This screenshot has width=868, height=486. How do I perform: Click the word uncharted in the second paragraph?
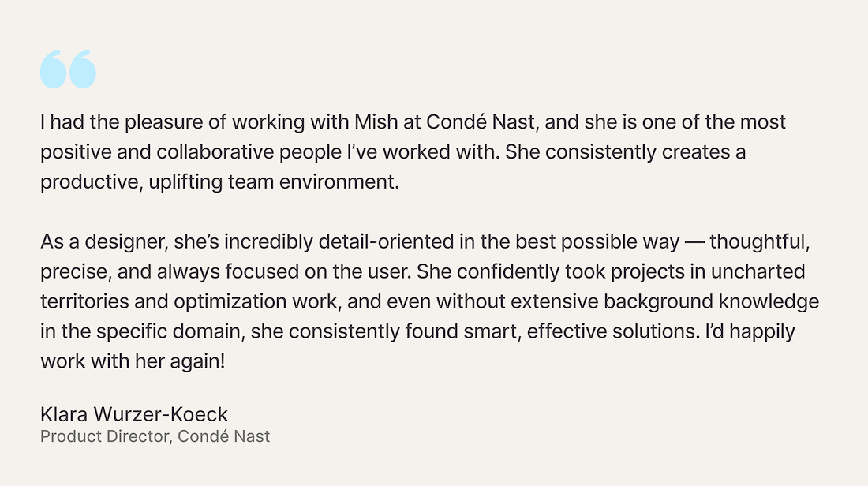(758, 271)
